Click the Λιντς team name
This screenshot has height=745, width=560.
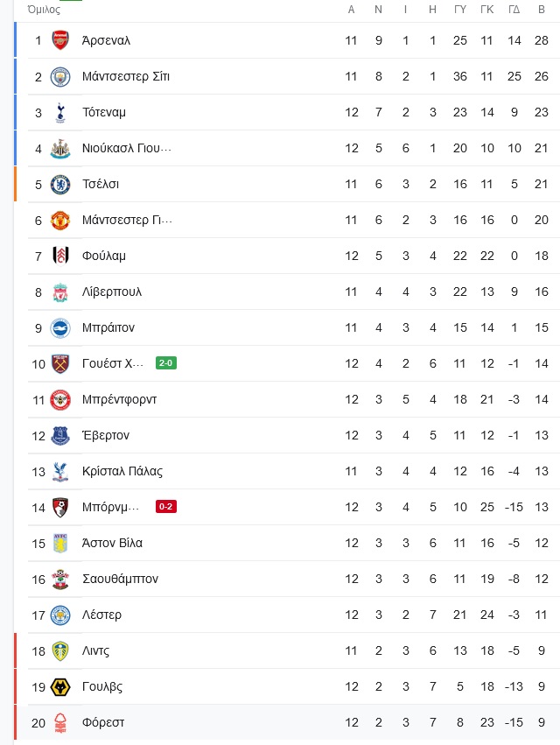pyautogui.click(x=95, y=651)
